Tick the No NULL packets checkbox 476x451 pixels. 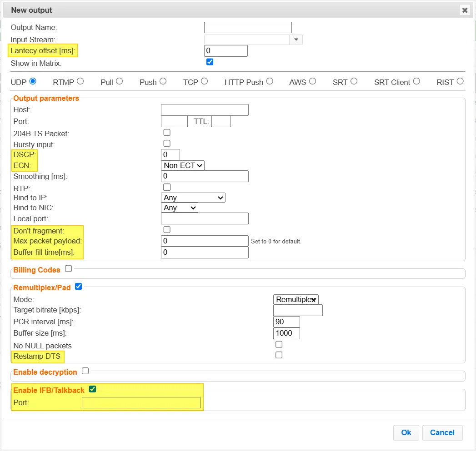coord(279,344)
